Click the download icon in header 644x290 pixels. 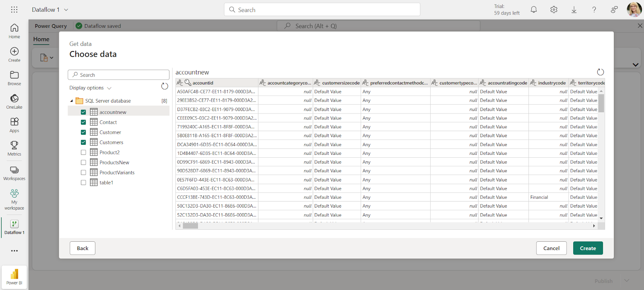point(574,10)
